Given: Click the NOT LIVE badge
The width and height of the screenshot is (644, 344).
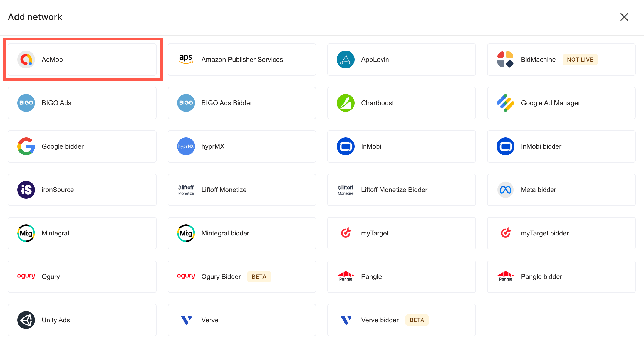Looking at the screenshot, I should (580, 60).
